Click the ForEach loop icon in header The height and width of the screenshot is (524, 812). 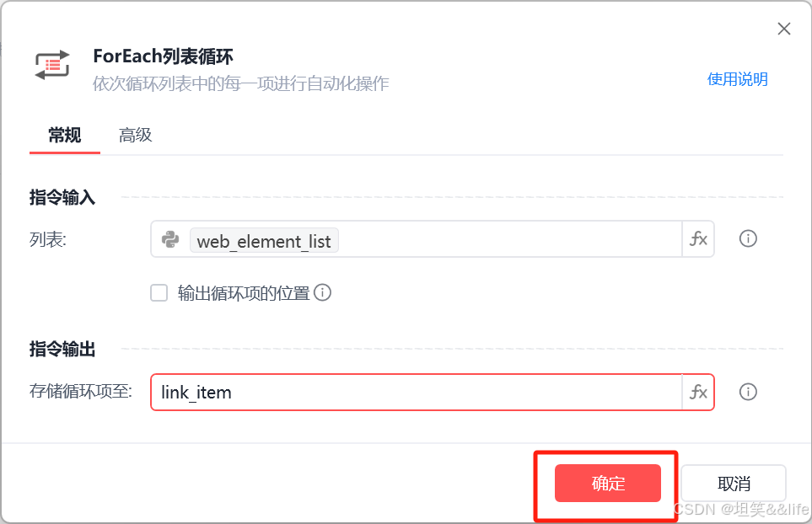click(51, 65)
